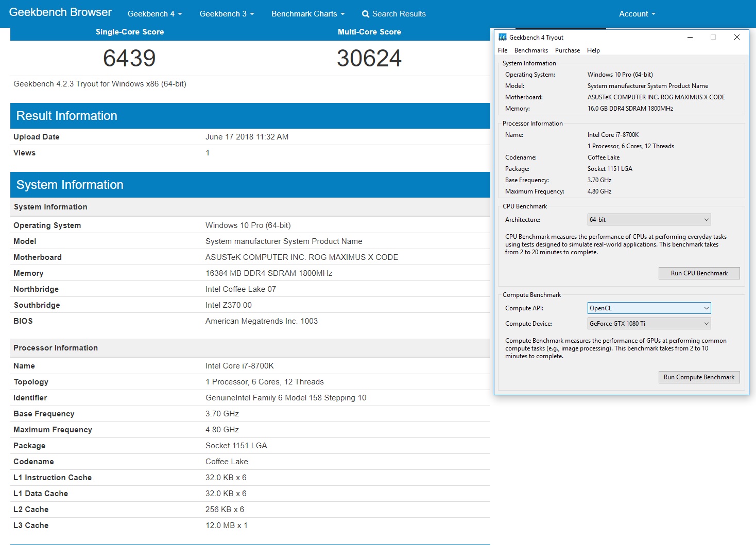The width and height of the screenshot is (756, 545).
Task: Click the Southbridge value 'Intel Z370 00'
Action: pyautogui.click(x=229, y=305)
